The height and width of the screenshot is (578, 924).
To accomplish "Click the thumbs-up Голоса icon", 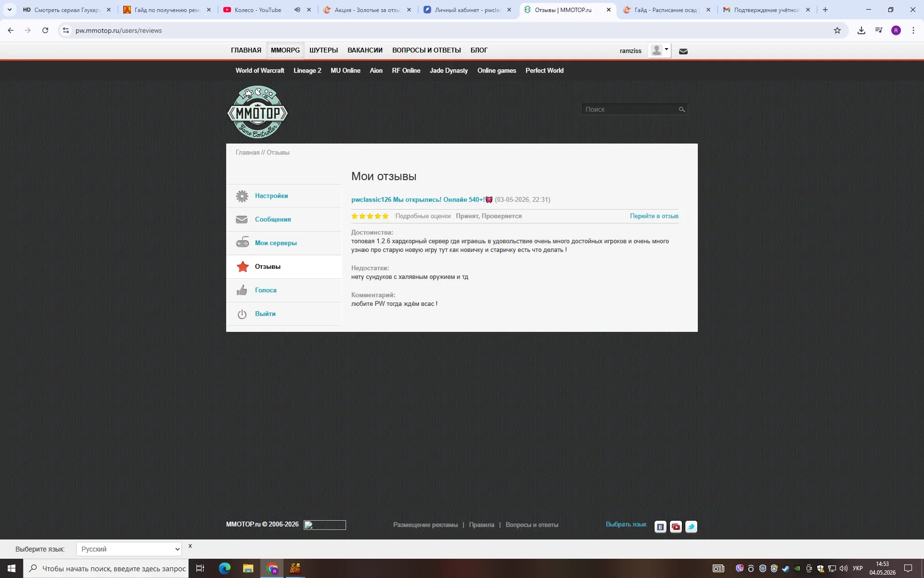I will [x=242, y=290].
